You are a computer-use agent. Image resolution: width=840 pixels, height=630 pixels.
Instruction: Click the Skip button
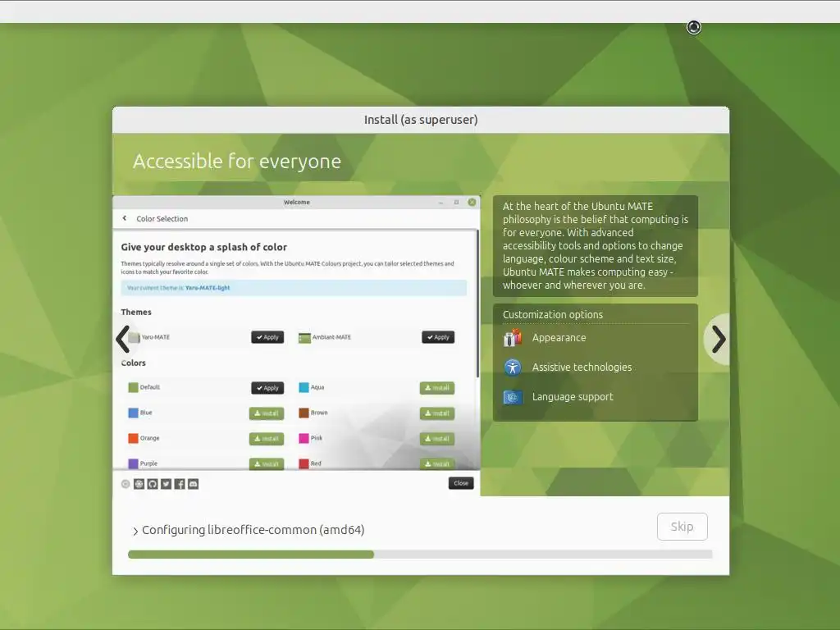click(x=682, y=527)
